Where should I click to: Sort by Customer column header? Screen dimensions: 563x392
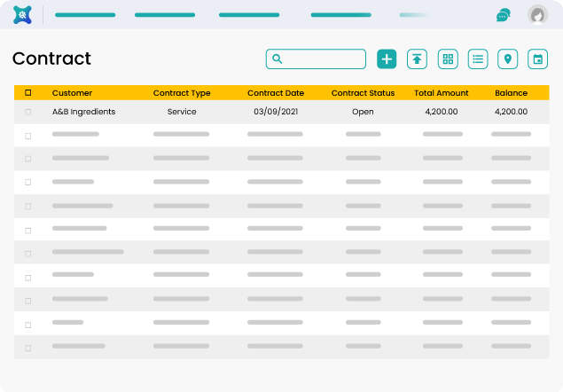[72, 93]
